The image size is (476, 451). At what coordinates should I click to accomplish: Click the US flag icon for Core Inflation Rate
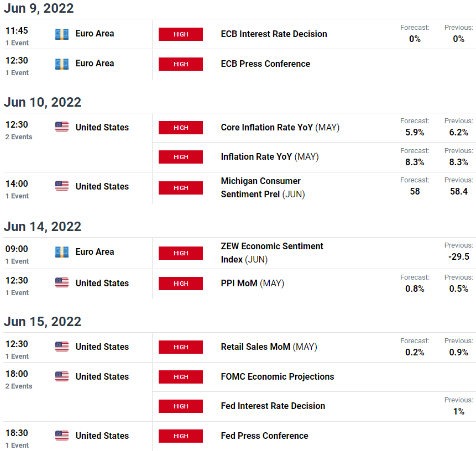tap(61, 127)
